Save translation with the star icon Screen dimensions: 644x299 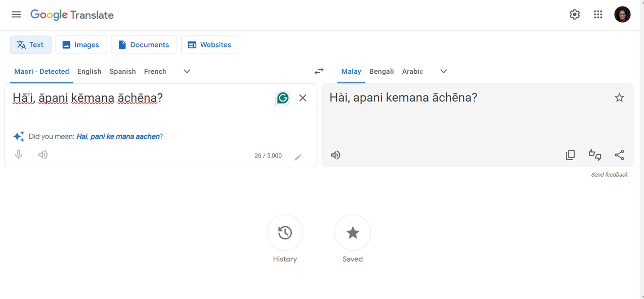[x=619, y=98]
